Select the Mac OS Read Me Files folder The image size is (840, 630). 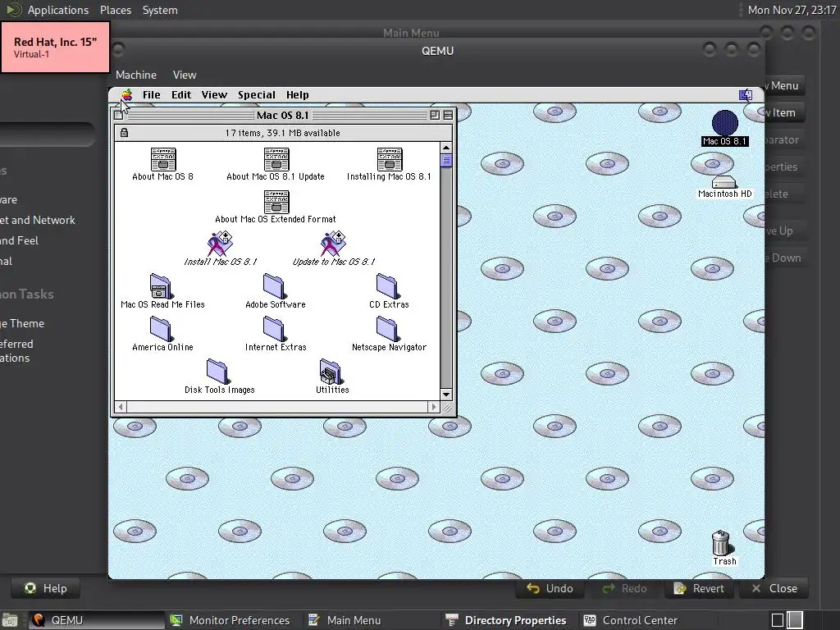(x=160, y=286)
